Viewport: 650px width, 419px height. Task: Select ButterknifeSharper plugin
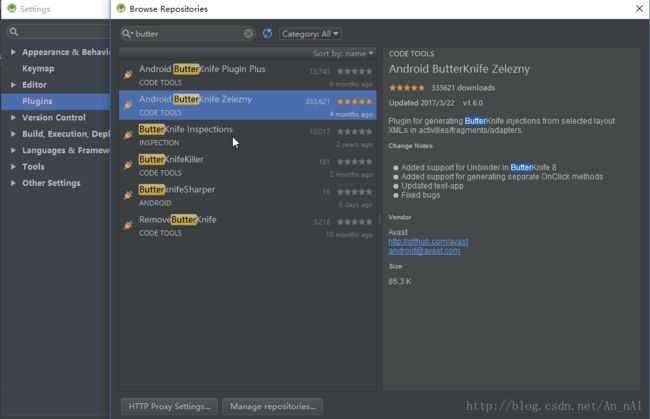click(248, 196)
